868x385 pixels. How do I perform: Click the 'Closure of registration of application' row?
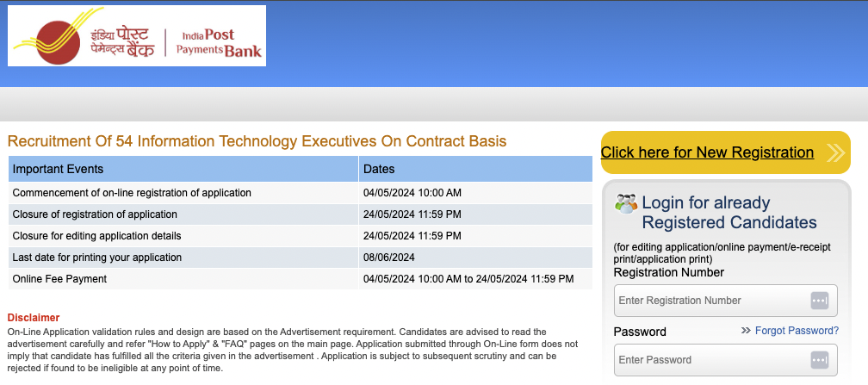(x=95, y=214)
